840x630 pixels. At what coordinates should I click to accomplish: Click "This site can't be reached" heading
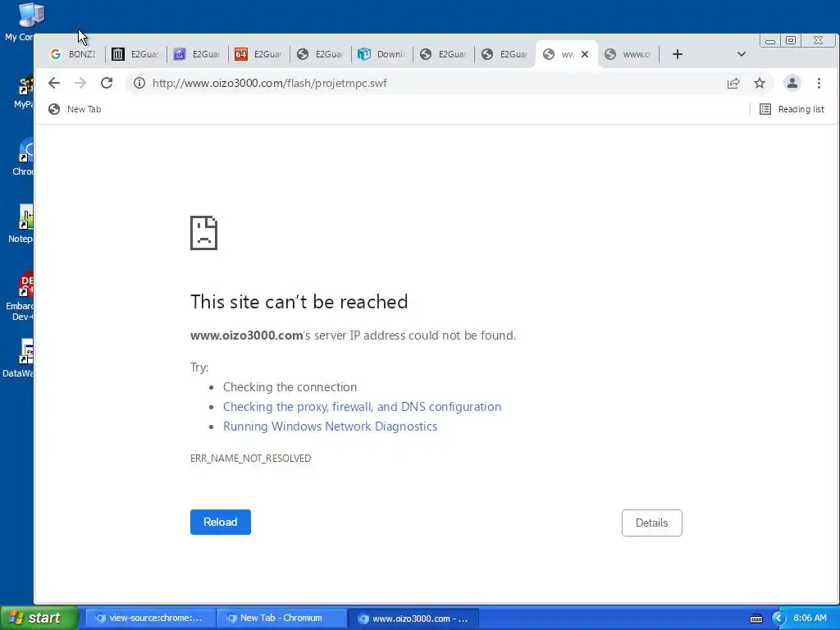pos(299,302)
